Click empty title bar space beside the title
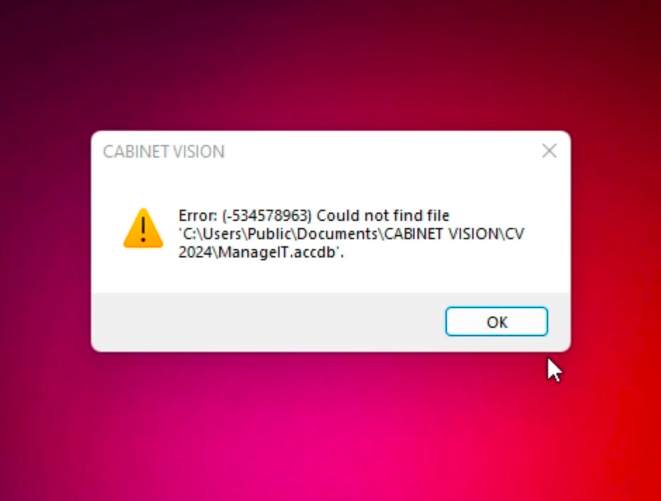Image resolution: width=661 pixels, height=501 pixels. [379, 151]
